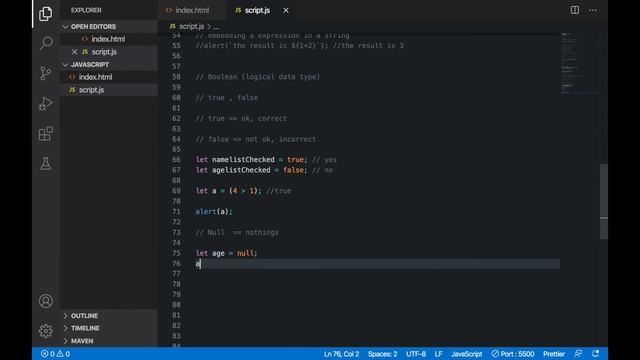Click the 'let age = null;' line

(227, 253)
